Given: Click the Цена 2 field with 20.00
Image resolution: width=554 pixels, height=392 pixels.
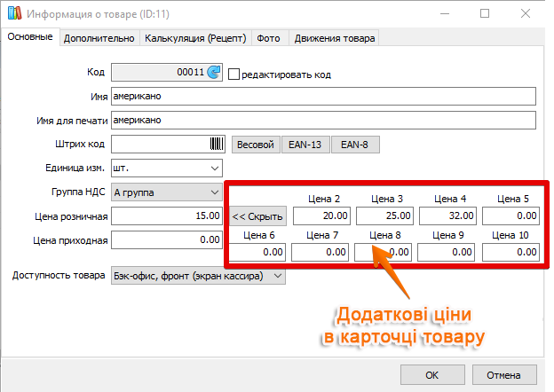Looking at the screenshot, I should [x=321, y=216].
